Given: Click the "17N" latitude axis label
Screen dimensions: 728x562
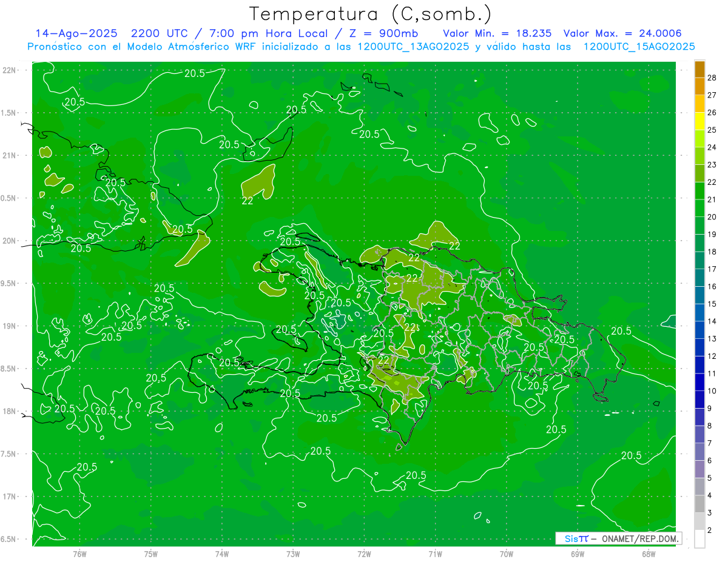Looking at the screenshot, I should pos(9,497).
